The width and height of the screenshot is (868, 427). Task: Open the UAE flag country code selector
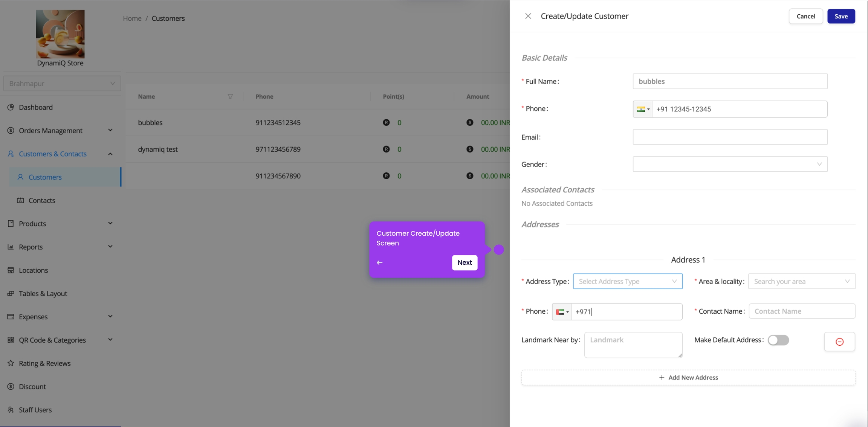tap(562, 312)
